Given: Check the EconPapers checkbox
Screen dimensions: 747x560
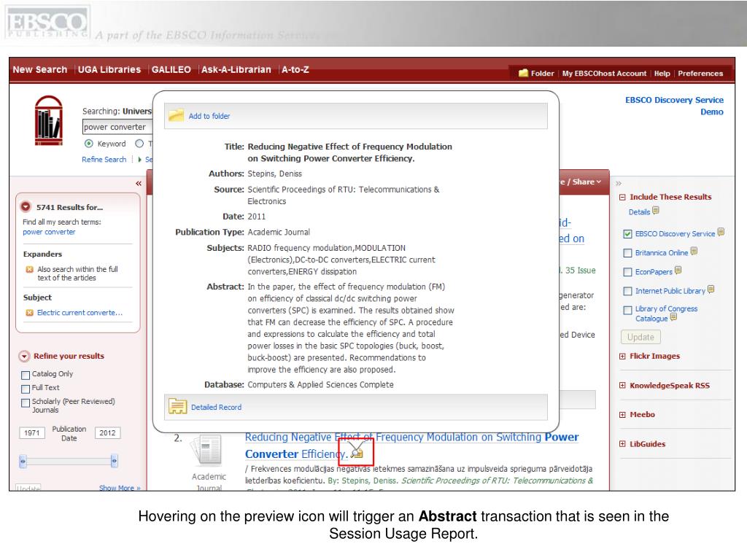Looking at the screenshot, I should (627, 272).
